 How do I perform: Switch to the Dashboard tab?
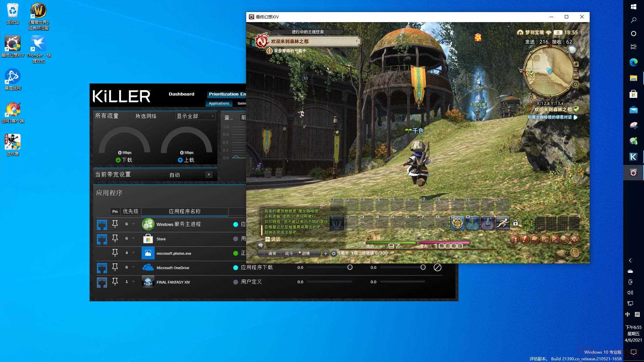pyautogui.click(x=181, y=94)
